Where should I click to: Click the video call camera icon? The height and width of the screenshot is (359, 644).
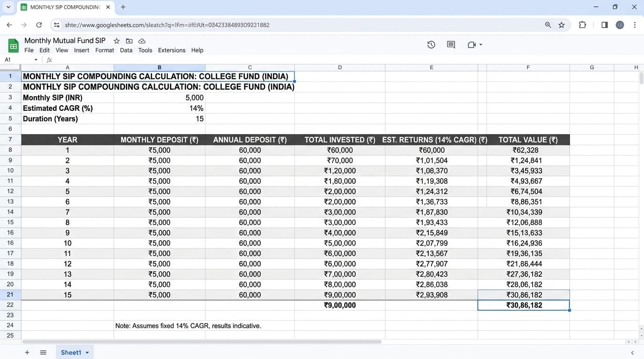[472, 44]
